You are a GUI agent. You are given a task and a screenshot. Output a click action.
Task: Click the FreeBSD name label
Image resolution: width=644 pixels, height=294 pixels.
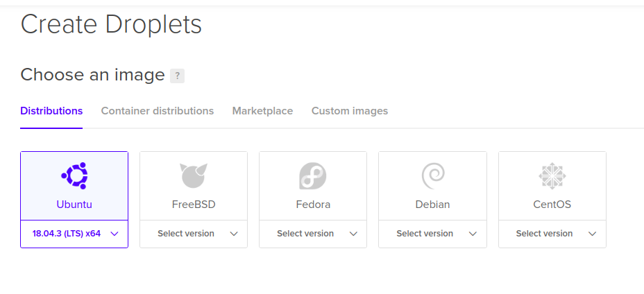[194, 205]
